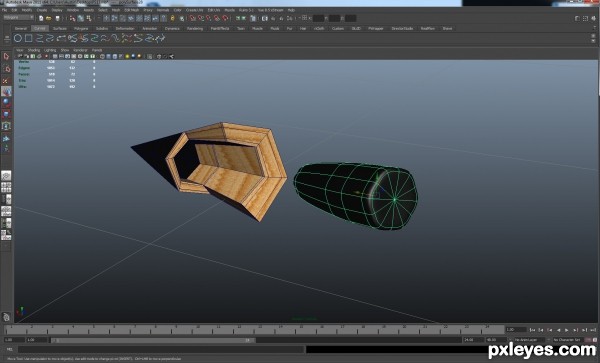
Task: Open the construction history icon
Action: tap(253, 18)
